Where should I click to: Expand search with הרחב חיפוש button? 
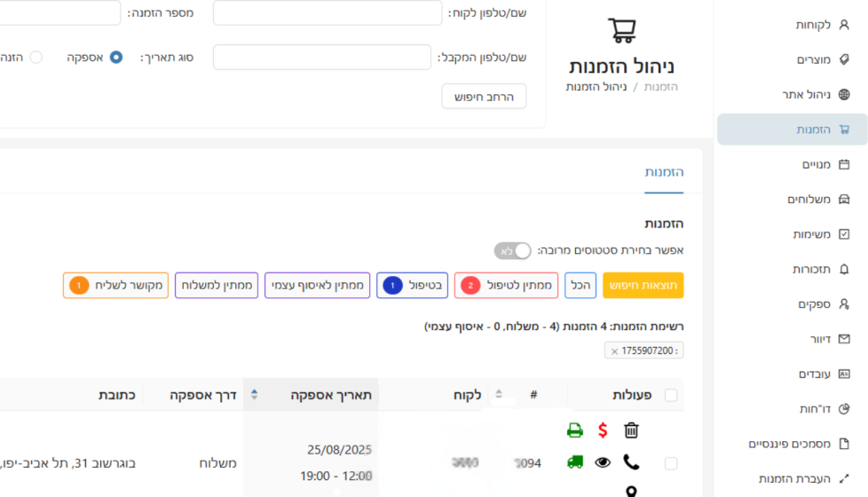point(484,96)
